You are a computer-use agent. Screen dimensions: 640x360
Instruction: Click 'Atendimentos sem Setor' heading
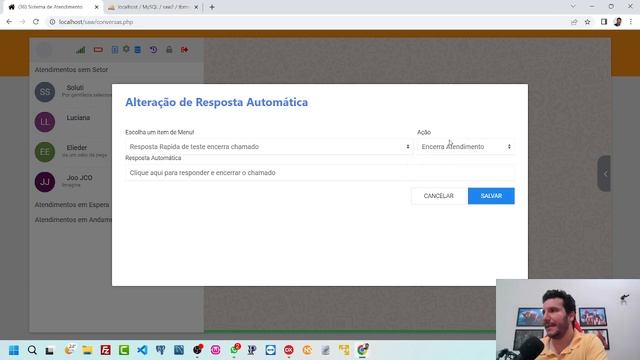coord(71,70)
